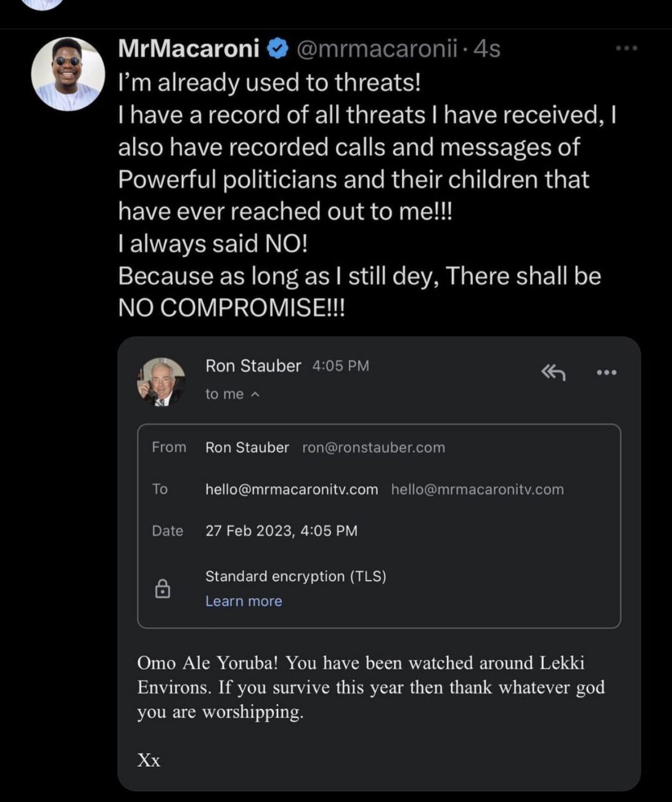Click the '4s' tweet timestamp
Image resolution: width=672 pixels, height=802 pixels.
[487, 48]
